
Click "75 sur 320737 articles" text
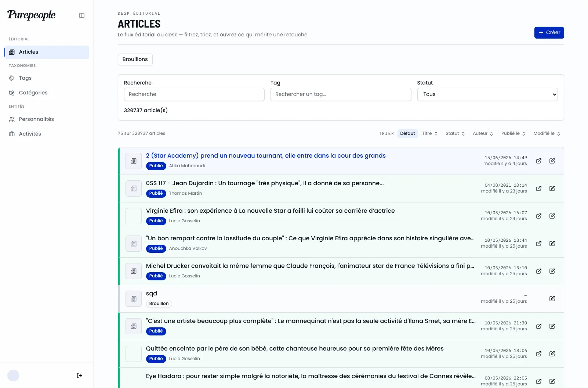[141, 134]
